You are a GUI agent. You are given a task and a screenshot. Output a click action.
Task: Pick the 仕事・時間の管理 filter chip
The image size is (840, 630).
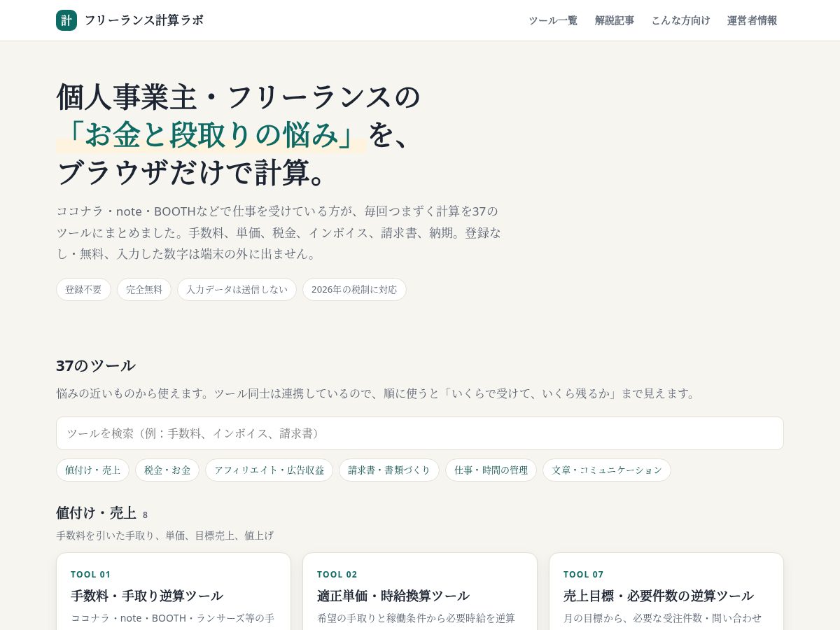click(491, 470)
